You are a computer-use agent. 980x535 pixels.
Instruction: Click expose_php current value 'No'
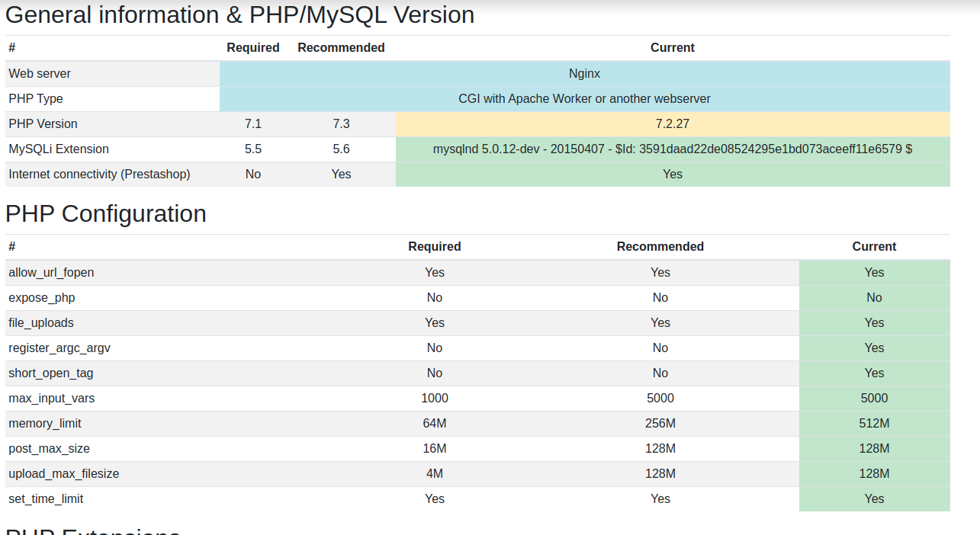pos(875,298)
